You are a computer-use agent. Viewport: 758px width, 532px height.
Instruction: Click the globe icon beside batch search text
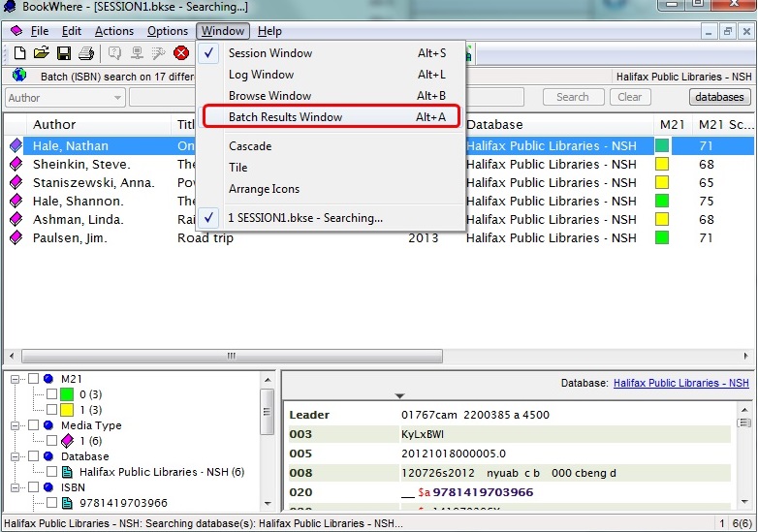tap(19, 76)
